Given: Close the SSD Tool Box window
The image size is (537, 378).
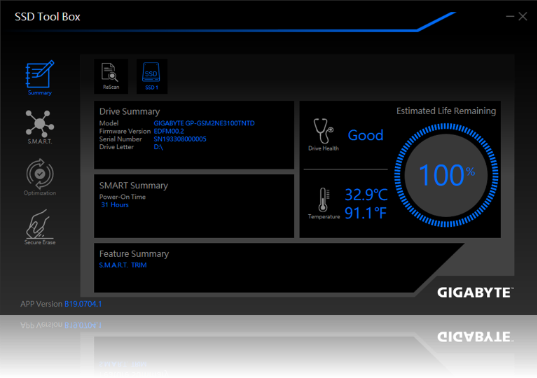Looking at the screenshot, I should [x=523, y=16].
